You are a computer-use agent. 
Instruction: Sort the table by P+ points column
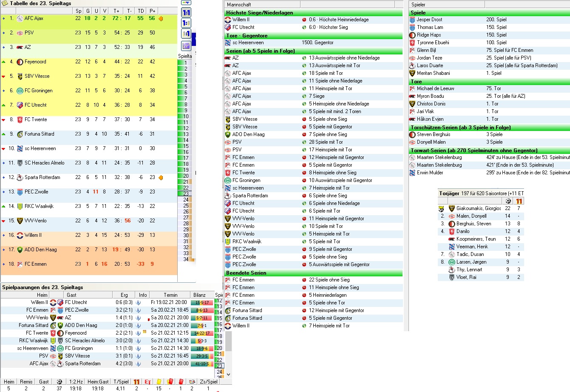point(152,11)
